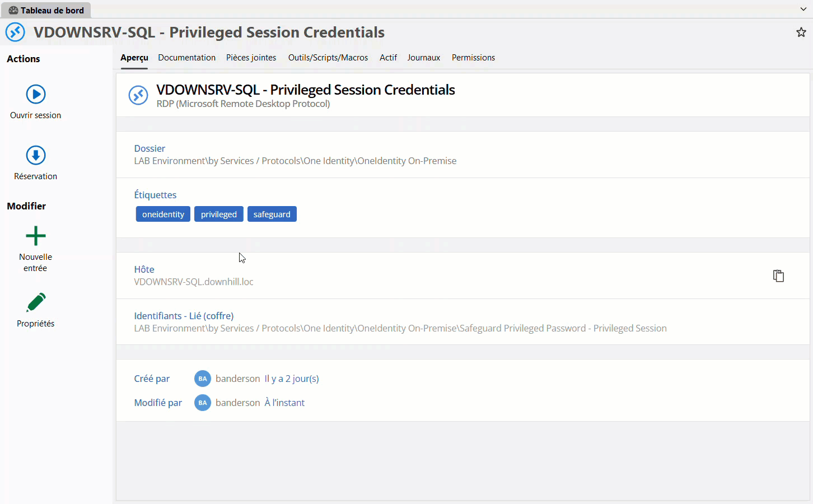Mark entry as favorite with star icon
Screen dimensions: 813x504
(x=801, y=32)
